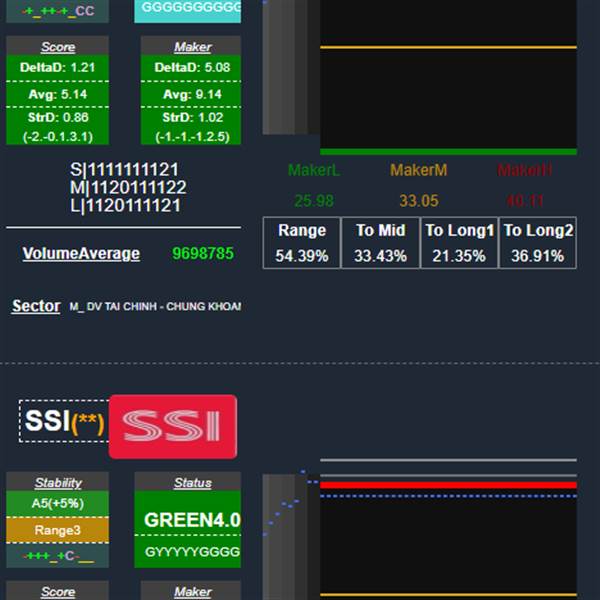This screenshot has width=600, height=600.
Task: Select the MakerM value 33.05
Action: point(419,201)
